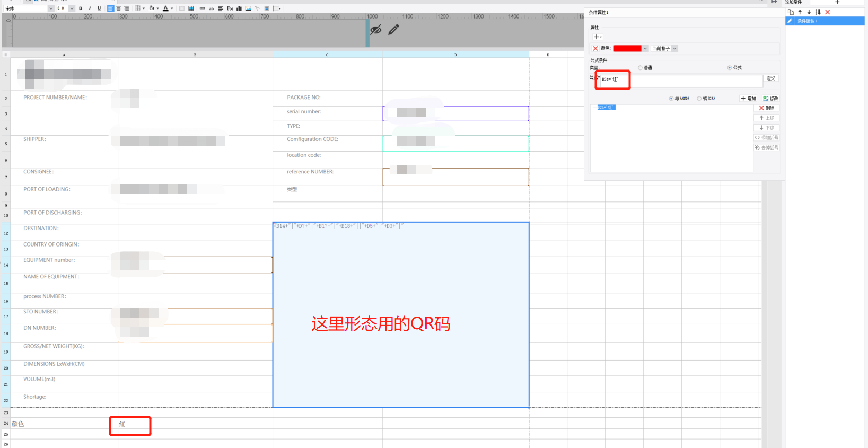Insert rich text element icon
Screen dimensions: 868x448
point(221,8)
